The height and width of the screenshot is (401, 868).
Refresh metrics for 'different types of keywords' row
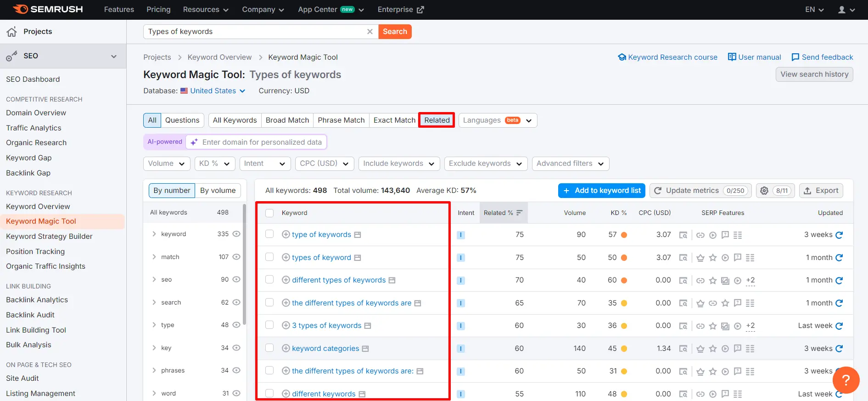click(839, 280)
